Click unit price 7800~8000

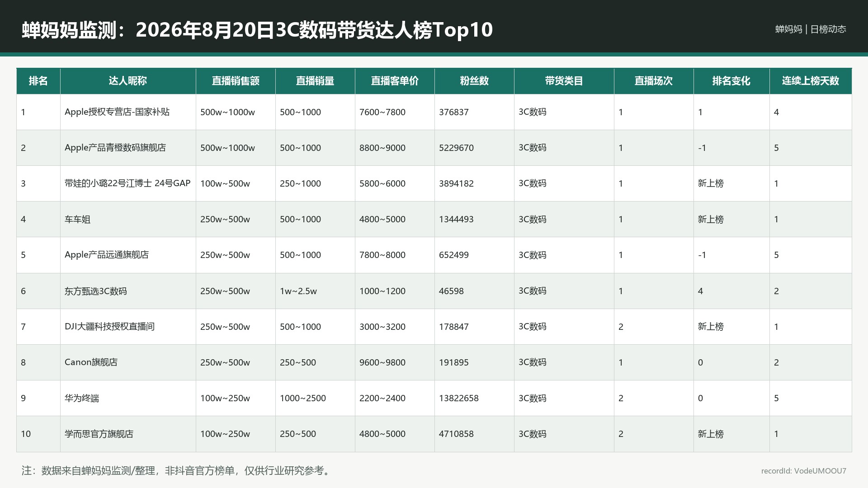[382, 255]
